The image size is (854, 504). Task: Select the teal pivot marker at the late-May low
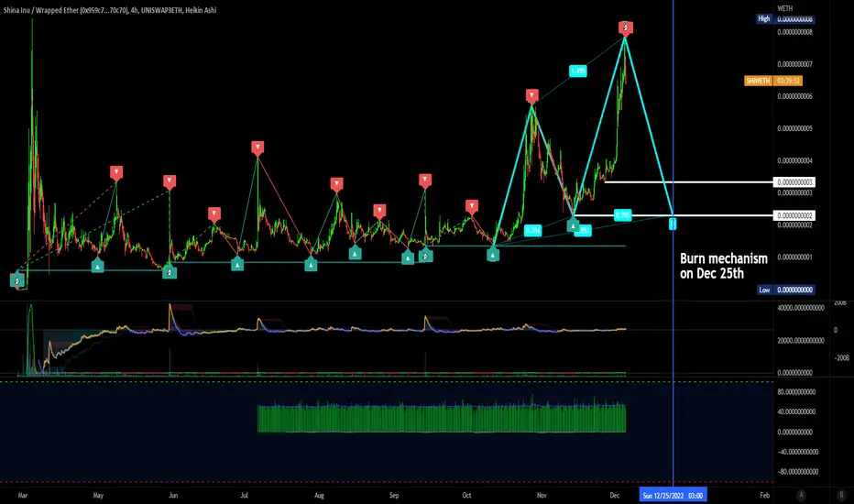170,272
